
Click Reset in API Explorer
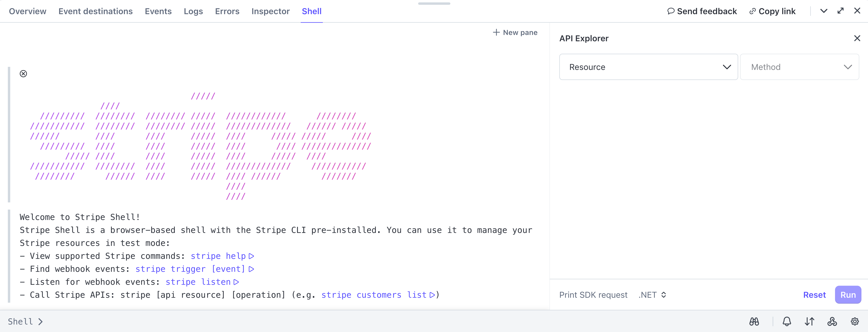(x=814, y=295)
